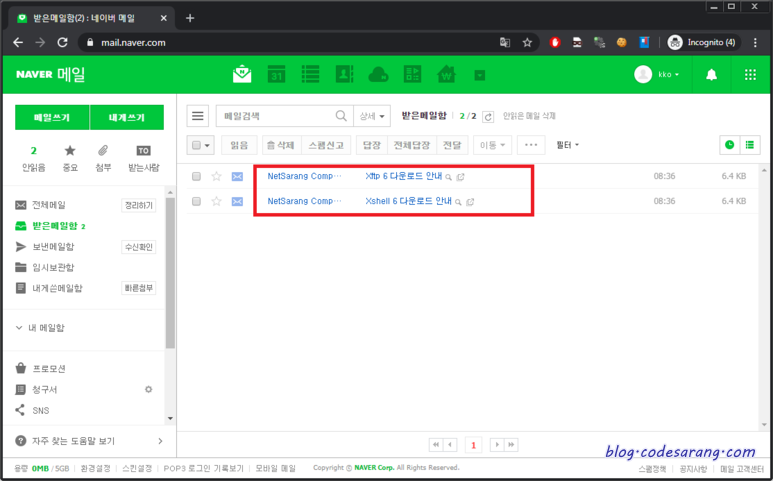
Task: Open the Address book icon in header
Action: click(344, 74)
